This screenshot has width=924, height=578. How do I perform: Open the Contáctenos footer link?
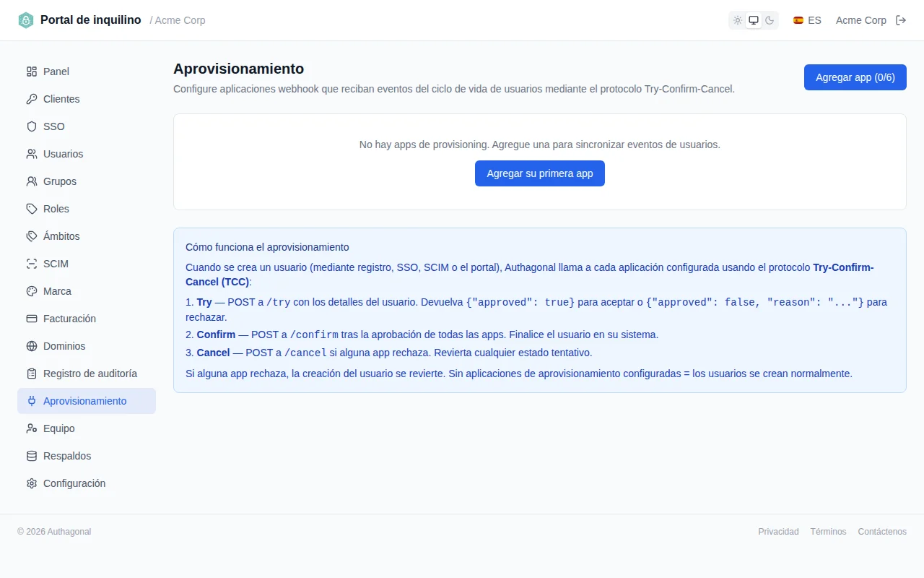tap(882, 532)
